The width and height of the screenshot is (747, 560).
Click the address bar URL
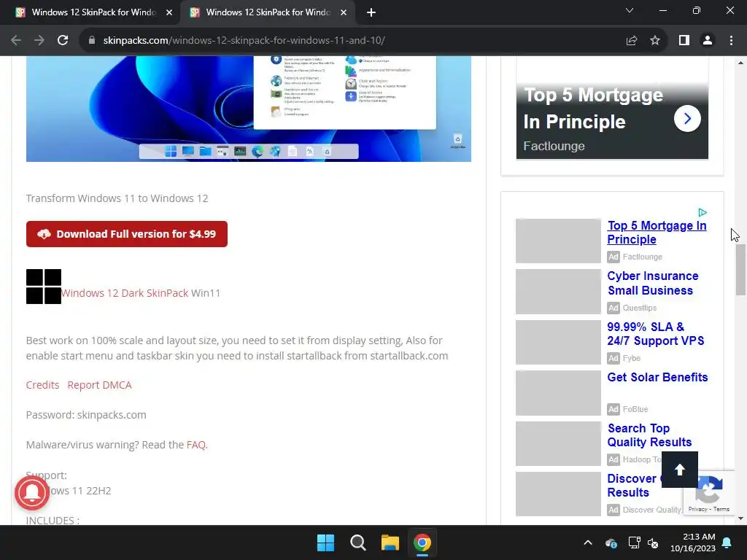[x=244, y=41]
